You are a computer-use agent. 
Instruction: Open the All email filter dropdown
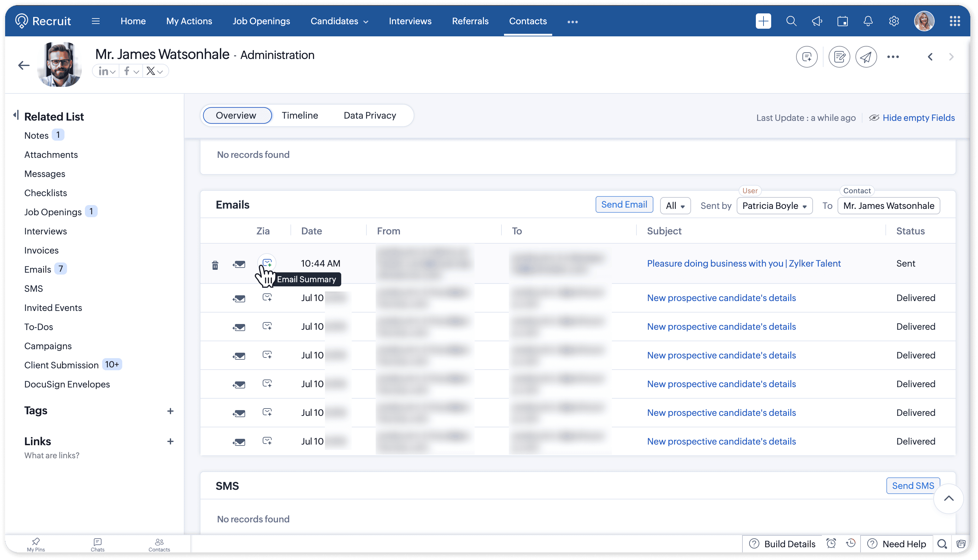coord(675,206)
